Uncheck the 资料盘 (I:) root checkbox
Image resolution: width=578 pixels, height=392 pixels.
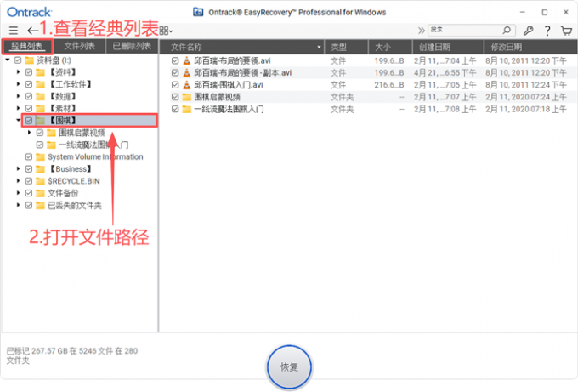click(17, 60)
